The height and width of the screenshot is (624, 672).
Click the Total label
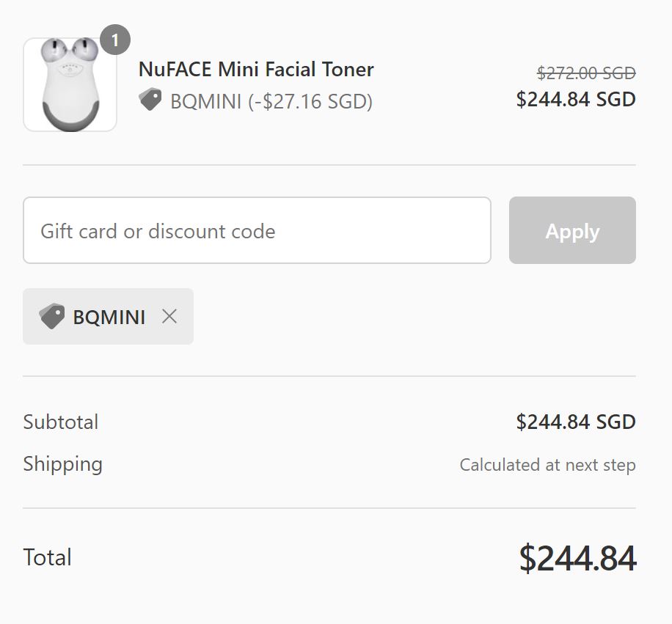pos(48,557)
